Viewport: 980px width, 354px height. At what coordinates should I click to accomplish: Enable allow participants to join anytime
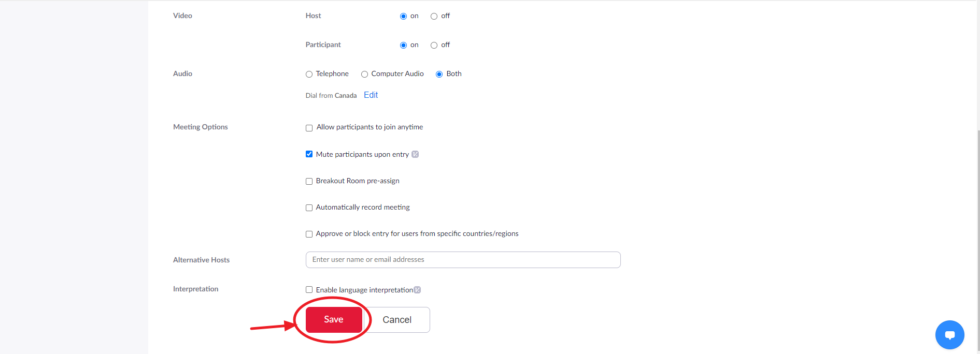309,128
